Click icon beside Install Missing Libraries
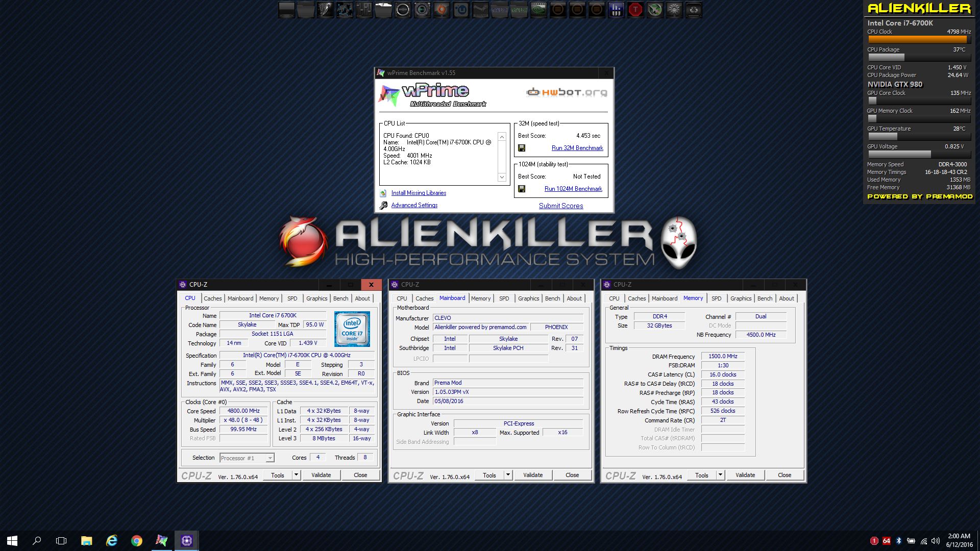Image resolution: width=980 pixels, height=551 pixels. [x=383, y=193]
